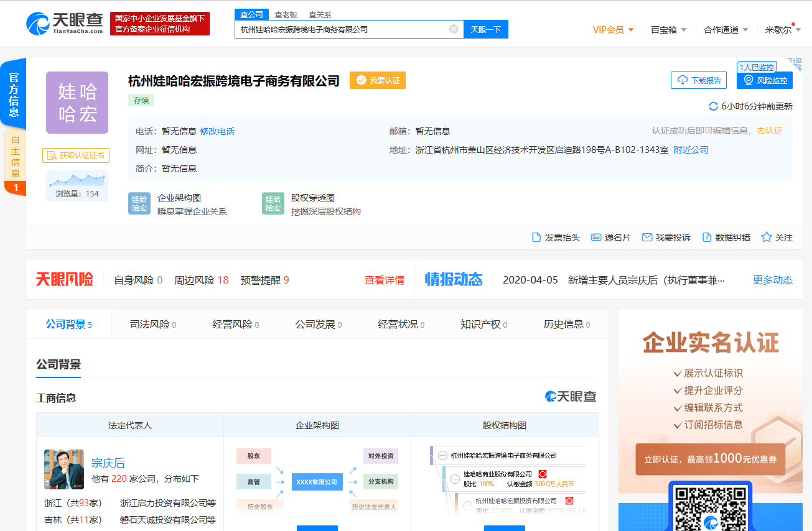Collapse the 娃哈哈商业股份有限公司 equity node
812x531 pixels.
point(455,479)
